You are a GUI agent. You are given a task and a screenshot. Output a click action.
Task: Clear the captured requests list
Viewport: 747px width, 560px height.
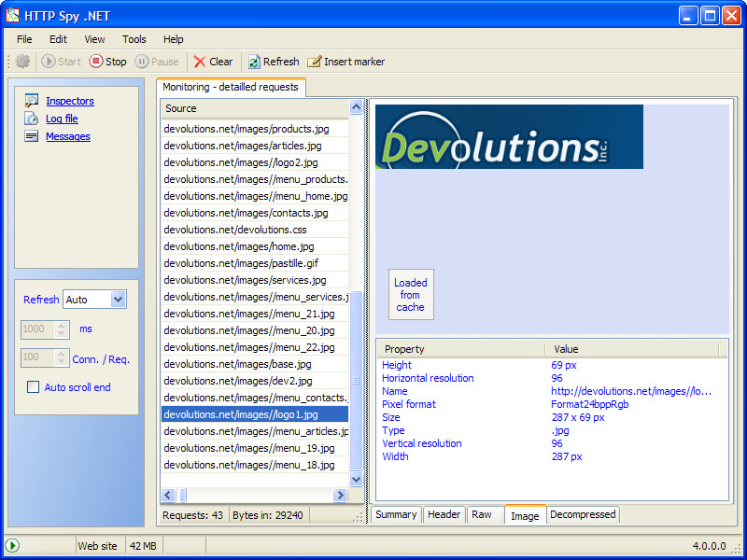(x=213, y=62)
